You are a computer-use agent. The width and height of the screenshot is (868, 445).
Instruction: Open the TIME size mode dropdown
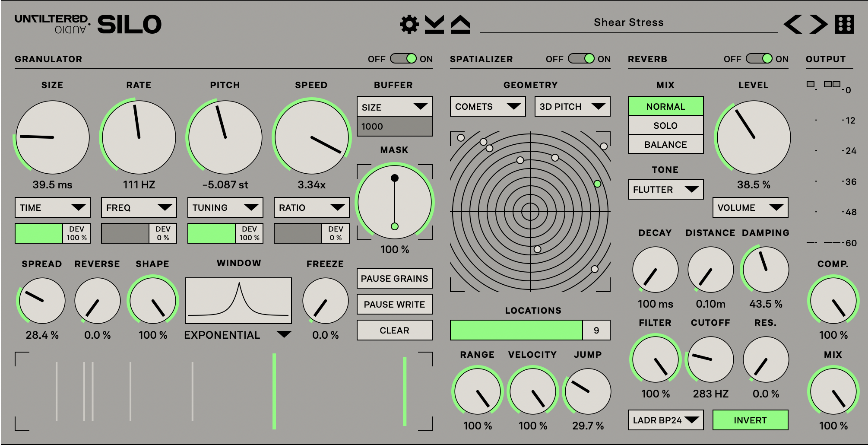53,207
